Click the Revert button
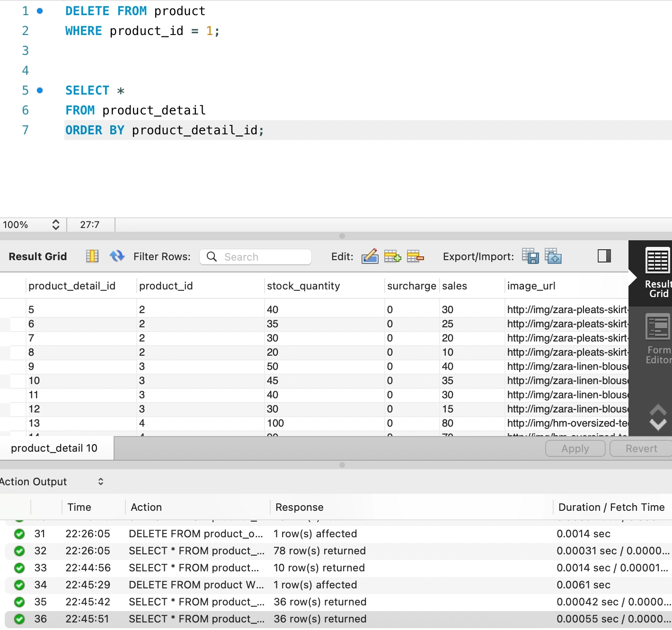 point(641,448)
